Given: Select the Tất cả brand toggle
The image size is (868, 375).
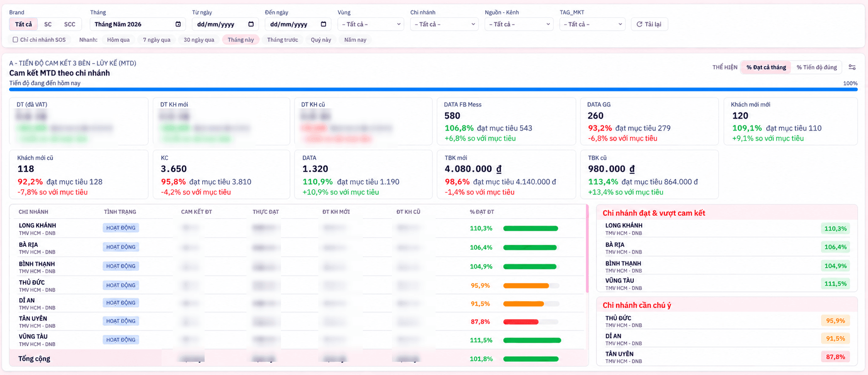Looking at the screenshot, I should pos(23,24).
